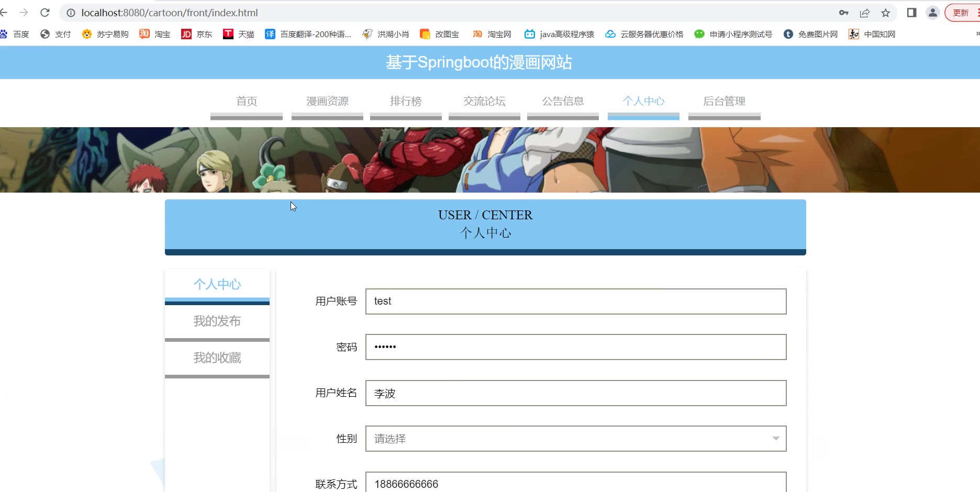Open 排行榜 navigation tab
980x492 pixels.
(x=406, y=102)
